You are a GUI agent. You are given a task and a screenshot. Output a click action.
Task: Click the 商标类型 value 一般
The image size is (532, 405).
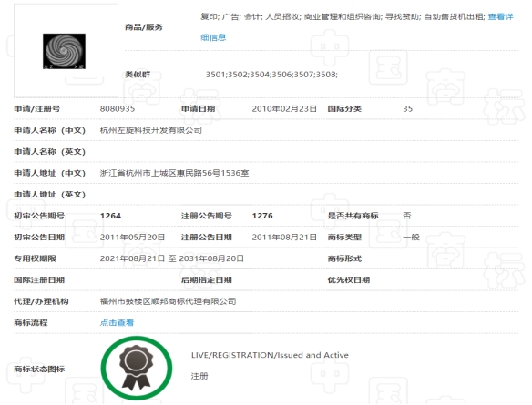pos(411,238)
